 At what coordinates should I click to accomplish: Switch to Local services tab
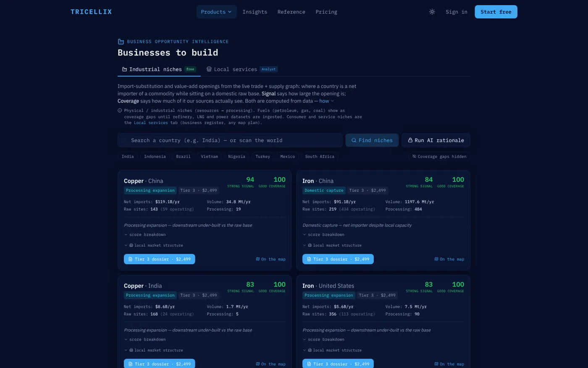tap(242, 69)
